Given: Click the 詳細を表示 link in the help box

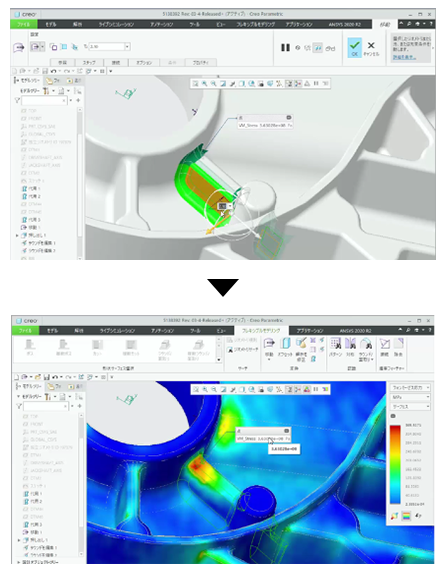Looking at the screenshot, I should (x=404, y=57).
